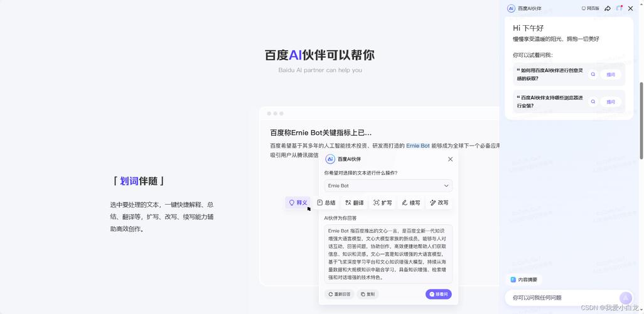Image resolution: width=644 pixels, height=314 pixels.
Task: Click suggested question 如何用百度AI伙伴进行创意灵感的获取
Action: click(x=550, y=74)
